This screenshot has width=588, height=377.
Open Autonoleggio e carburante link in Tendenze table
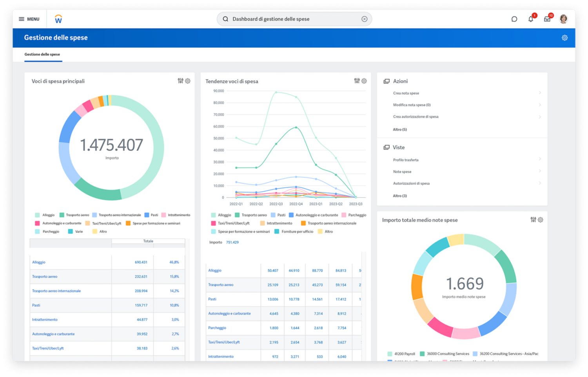tap(229, 314)
